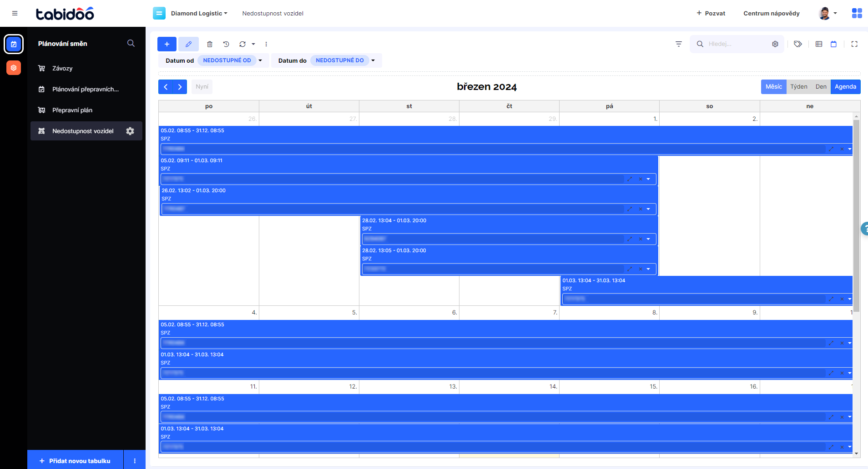
Task: Switch to calendar view icon
Action: pyautogui.click(x=833, y=44)
